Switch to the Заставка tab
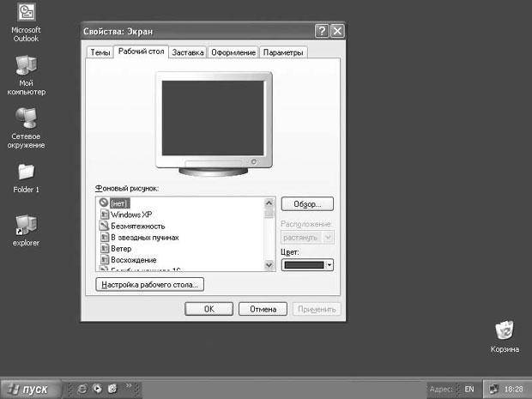 (188, 52)
